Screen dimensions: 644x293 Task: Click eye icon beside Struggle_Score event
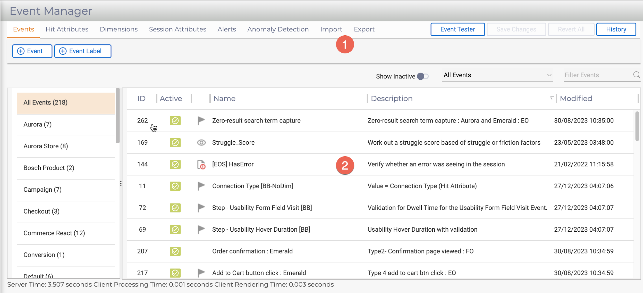201,142
